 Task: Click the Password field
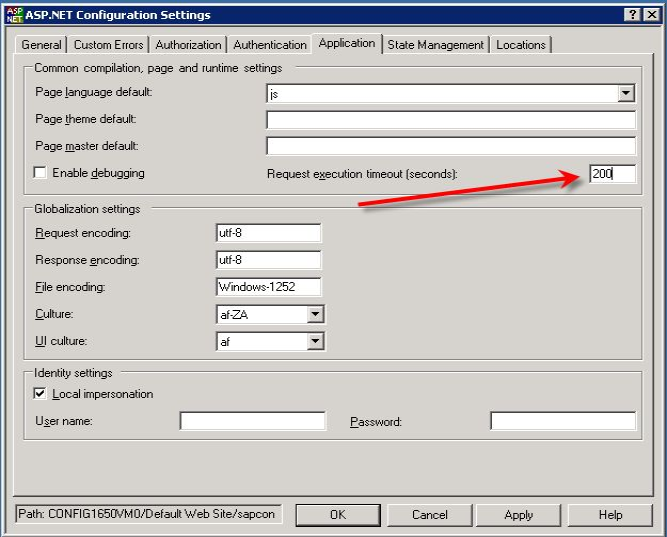563,421
